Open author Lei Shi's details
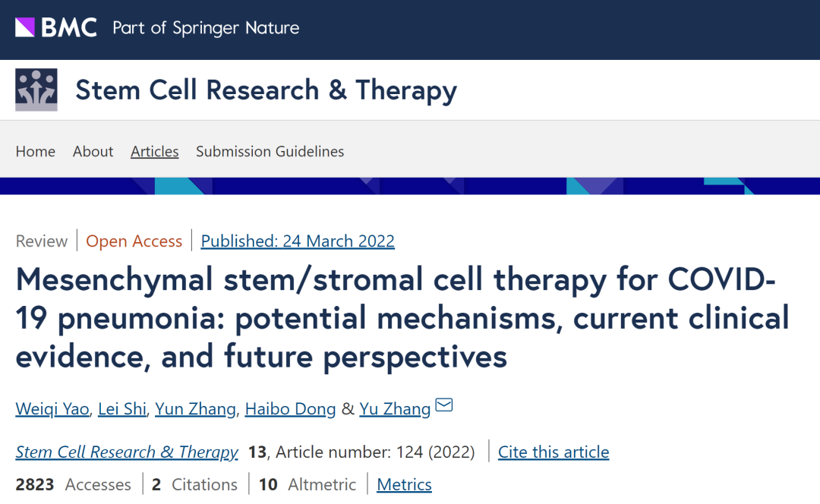Screen dimensions: 820x504 tap(121, 408)
